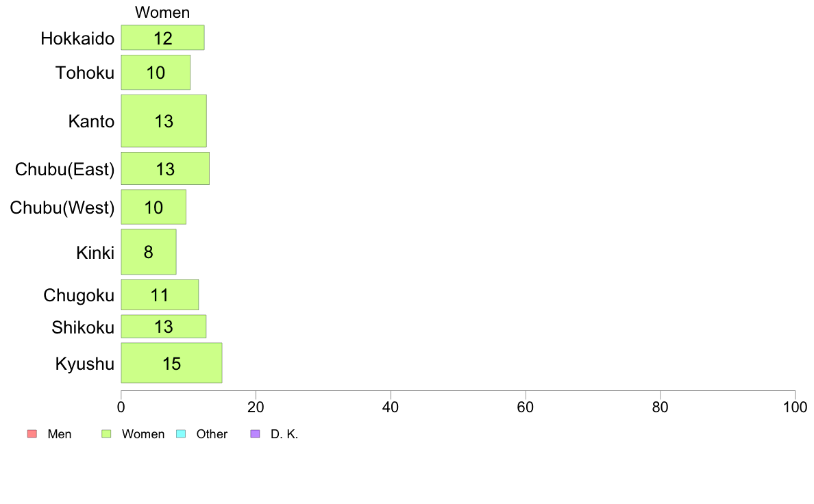The image size is (814, 504).
Task: Click the 100 axis tick label
Action: (x=795, y=407)
